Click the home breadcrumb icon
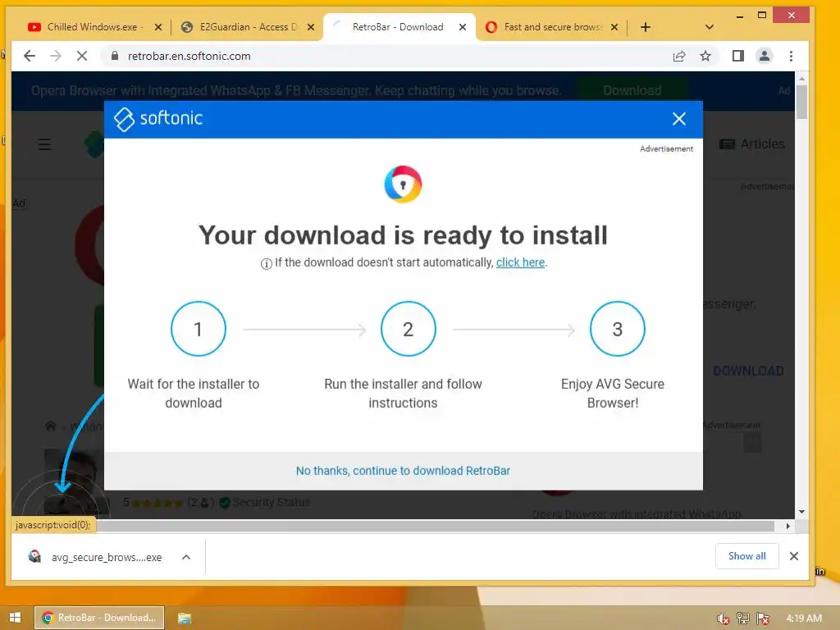This screenshot has height=630, width=840. (x=50, y=426)
